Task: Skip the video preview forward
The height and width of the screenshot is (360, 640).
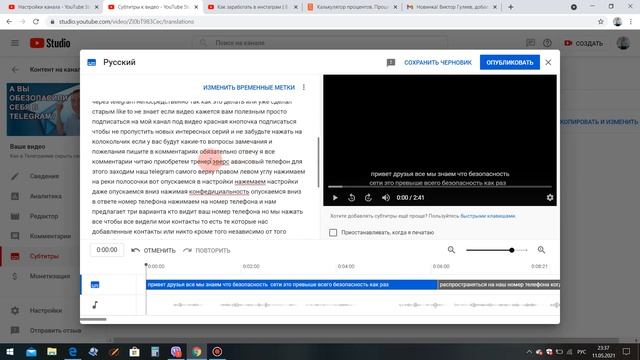Action: point(368,198)
